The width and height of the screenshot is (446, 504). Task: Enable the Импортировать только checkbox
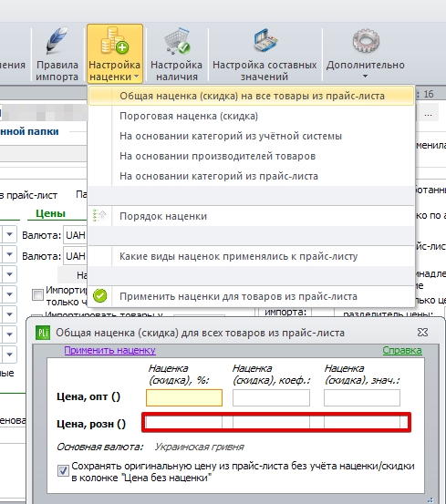tap(37, 294)
